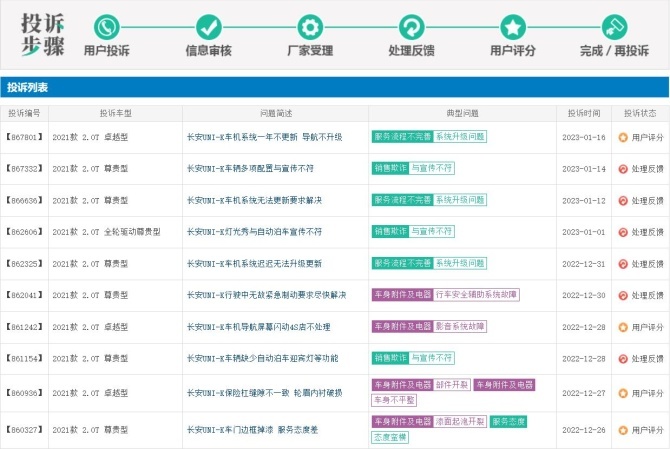Click date 2022-12-31

[584, 264]
